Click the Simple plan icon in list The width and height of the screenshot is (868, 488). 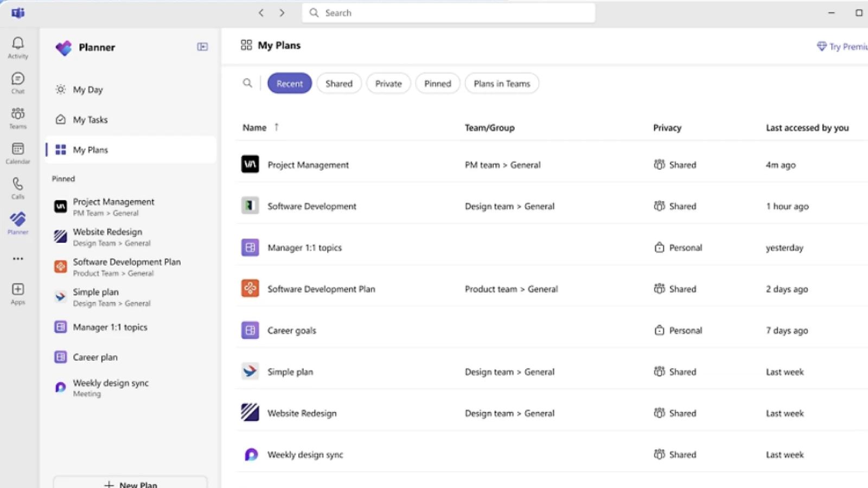coord(250,371)
